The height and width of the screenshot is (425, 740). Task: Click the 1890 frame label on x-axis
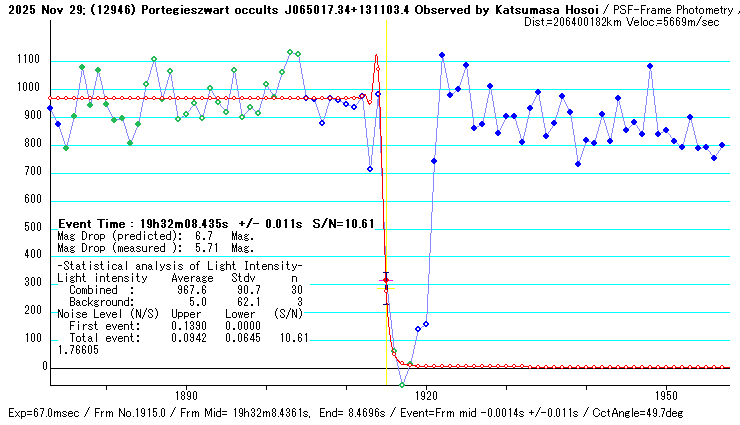point(186,395)
